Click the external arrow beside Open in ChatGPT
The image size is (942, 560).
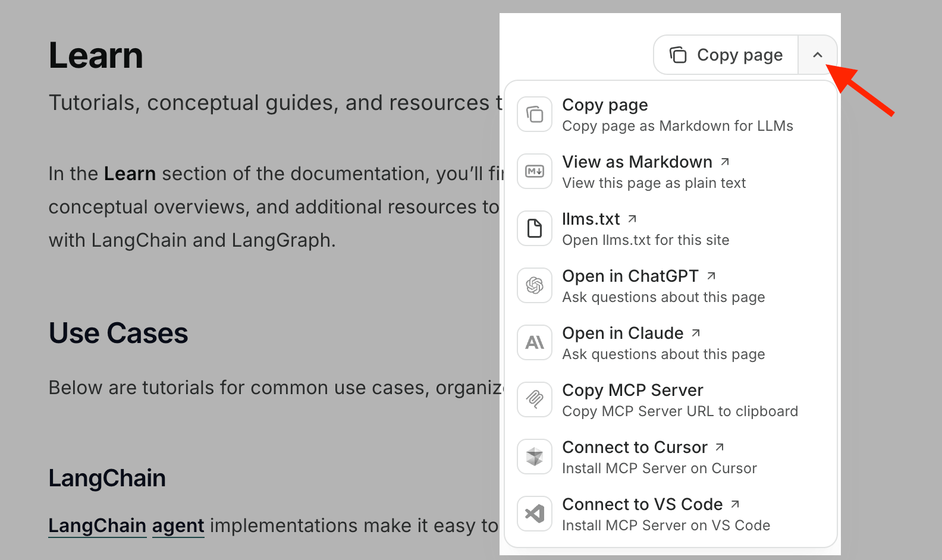coord(711,276)
